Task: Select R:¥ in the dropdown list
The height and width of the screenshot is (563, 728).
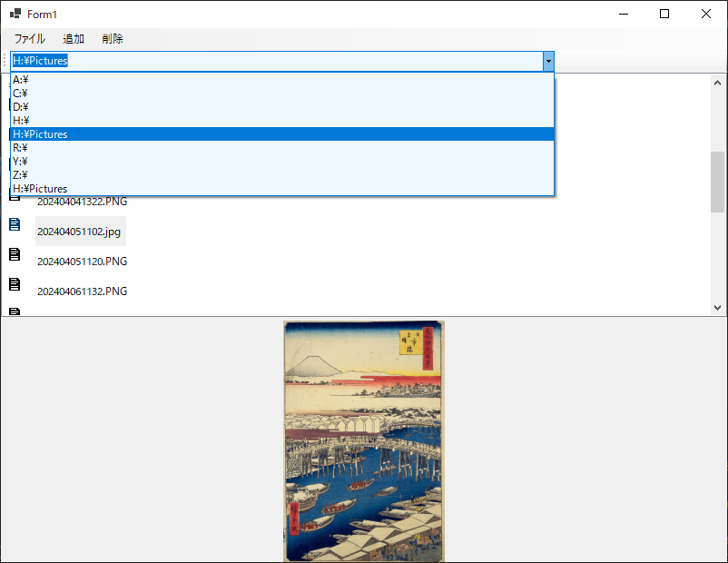Action: pos(282,148)
